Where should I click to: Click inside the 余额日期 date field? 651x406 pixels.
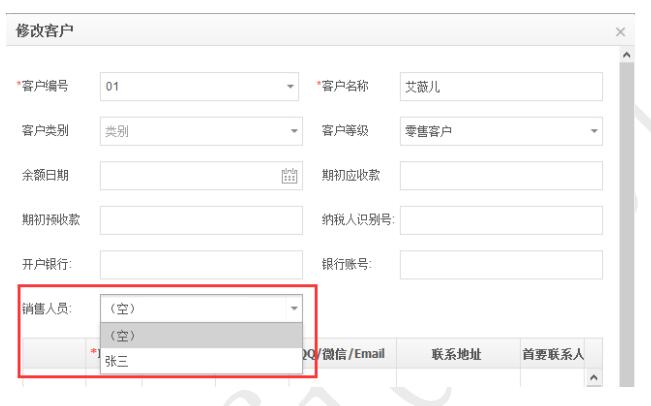click(190, 174)
